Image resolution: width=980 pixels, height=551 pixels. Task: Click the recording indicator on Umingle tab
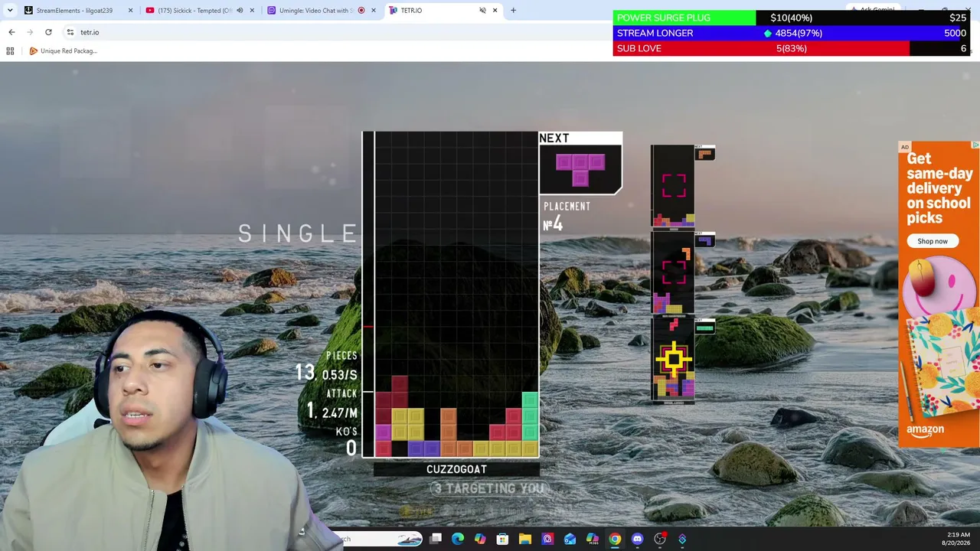[x=362, y=10]
